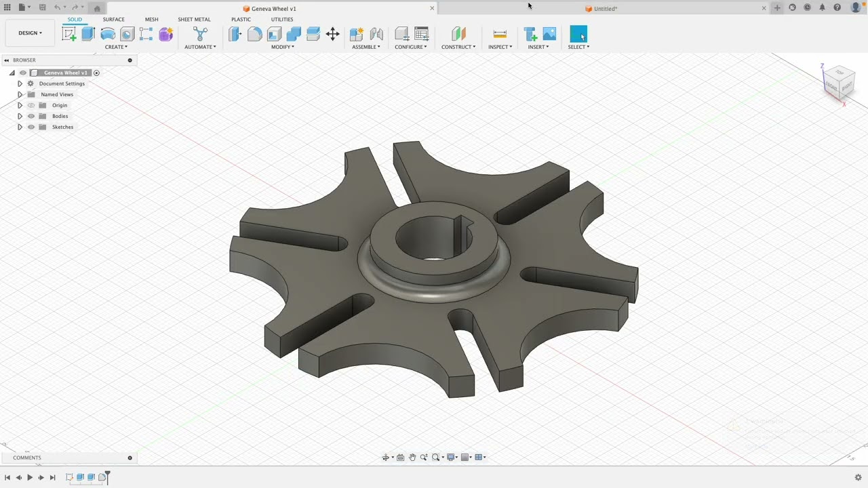Click the Insert Derive icon
This screenshot has height=488, width=868.
tap(530, 34)
